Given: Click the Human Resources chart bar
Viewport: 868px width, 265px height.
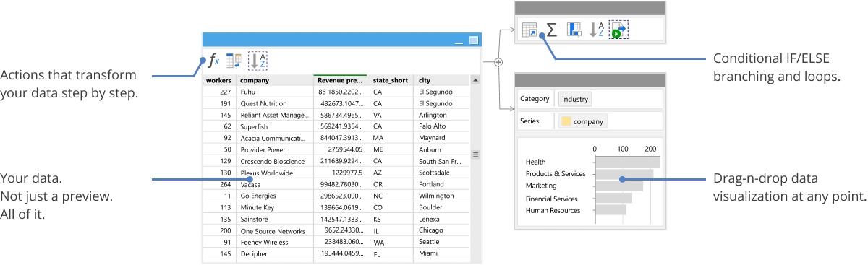Looking at the screenshot, I should tap(610, 210).
